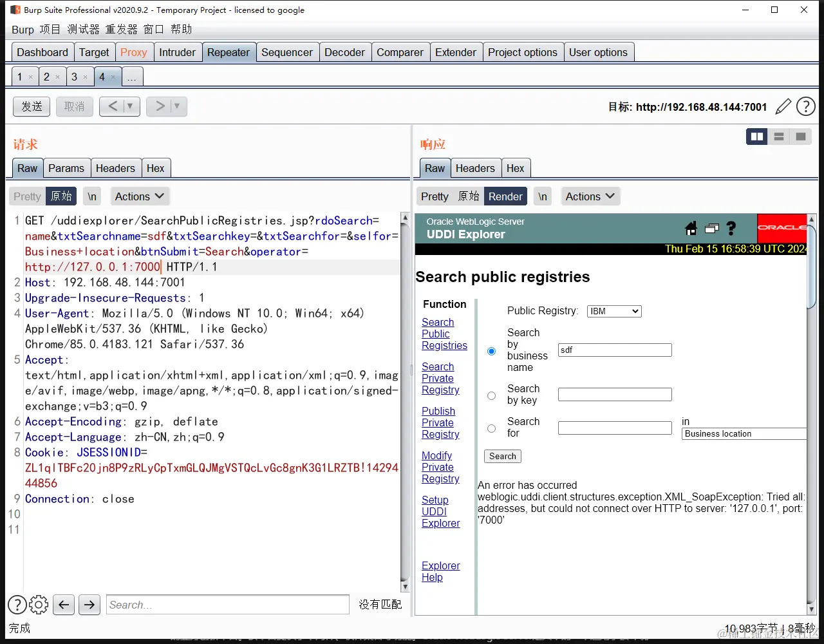Click the request search input field
Viewport: 824px width, 644px height.
coord(228,605)
